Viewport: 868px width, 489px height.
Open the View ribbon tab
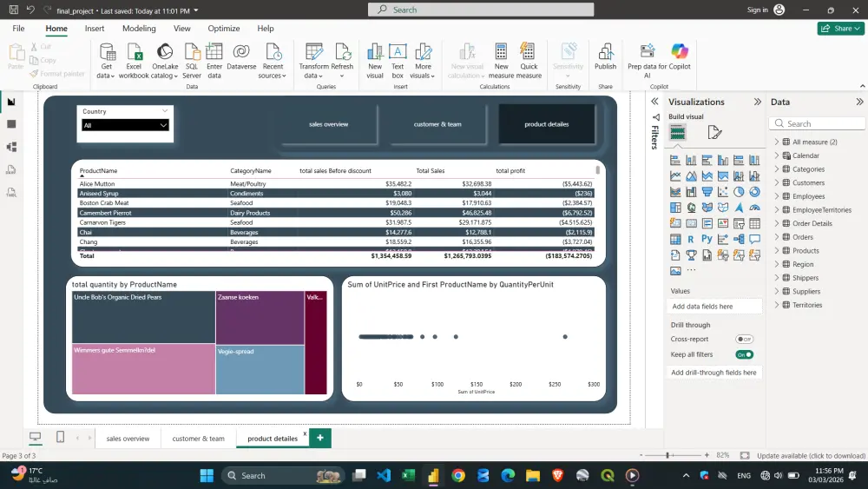point(181,29)
